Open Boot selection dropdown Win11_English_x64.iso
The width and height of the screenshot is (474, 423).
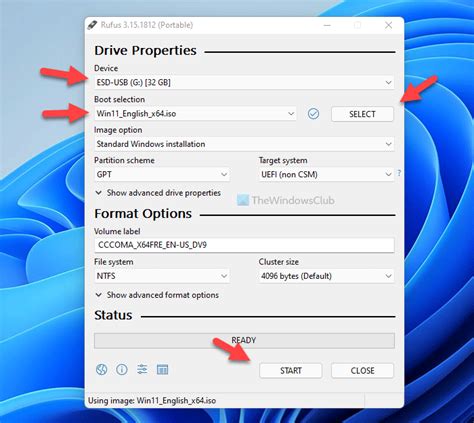[x=195, y=114]
